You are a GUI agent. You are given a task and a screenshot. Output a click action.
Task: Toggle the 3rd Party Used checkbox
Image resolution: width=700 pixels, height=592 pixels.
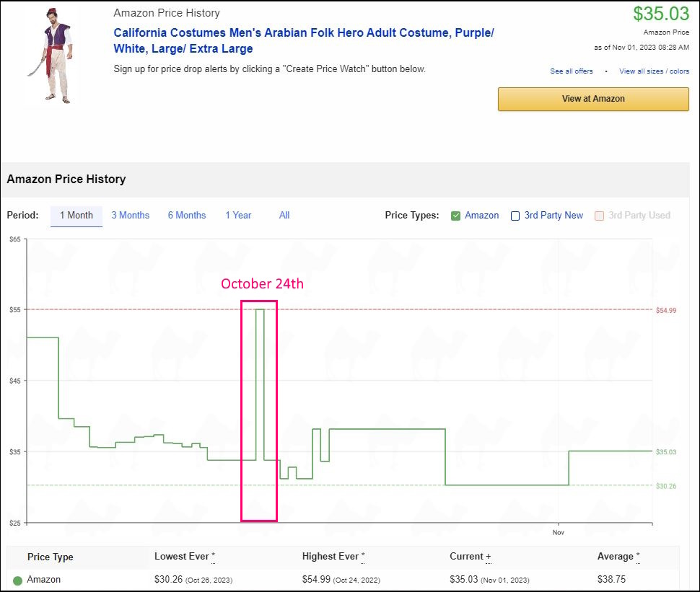click(599, 216)
